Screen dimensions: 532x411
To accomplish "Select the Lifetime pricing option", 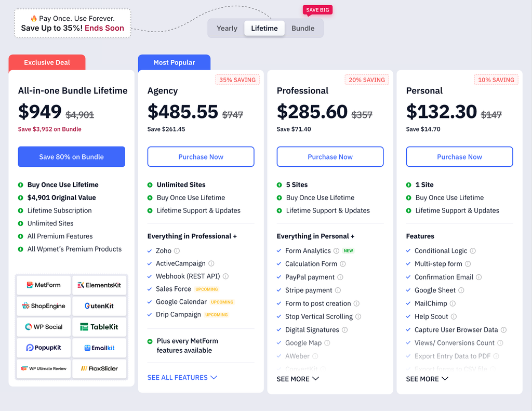I will click(264, 28).
